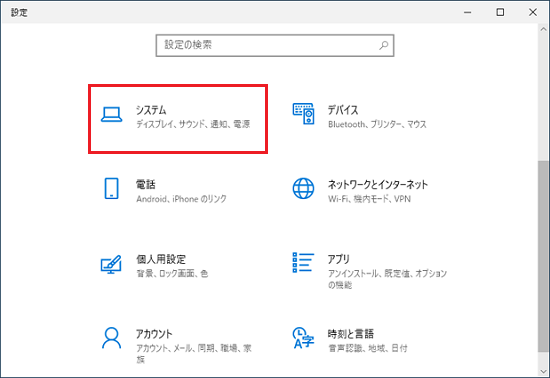Open the アプリ title
This screenshot has height=378, width=550.
click(338, 259)
